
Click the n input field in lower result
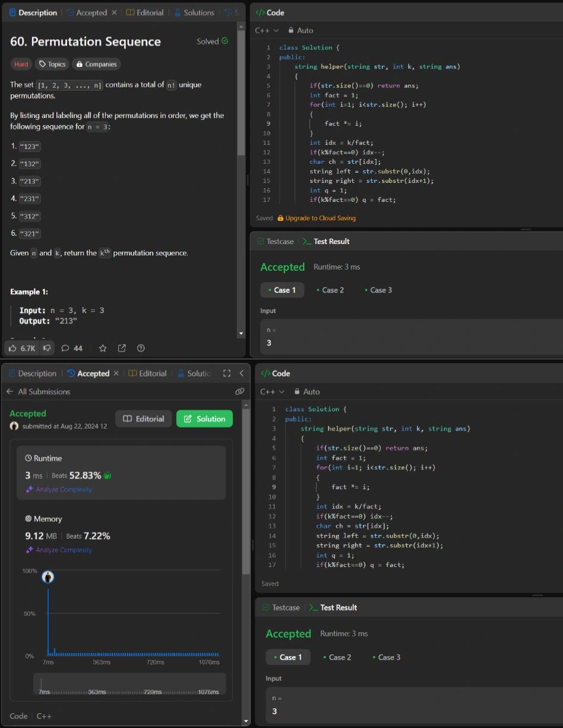(x=415, y=705)
